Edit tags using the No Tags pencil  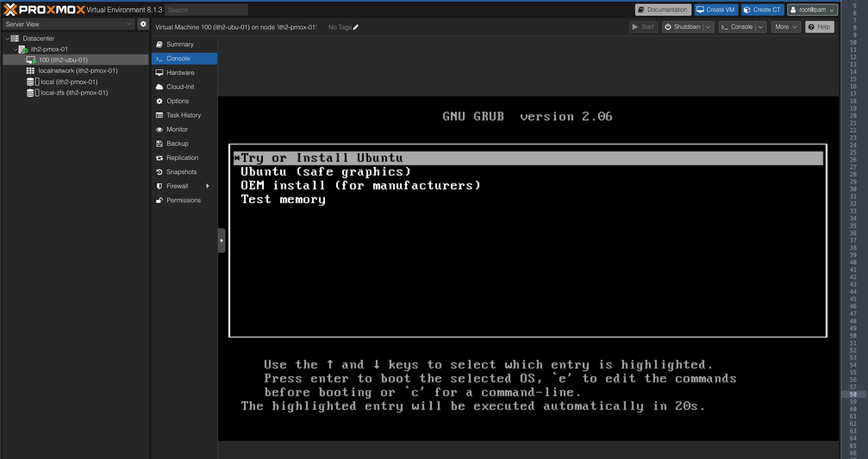coord(356,27)
